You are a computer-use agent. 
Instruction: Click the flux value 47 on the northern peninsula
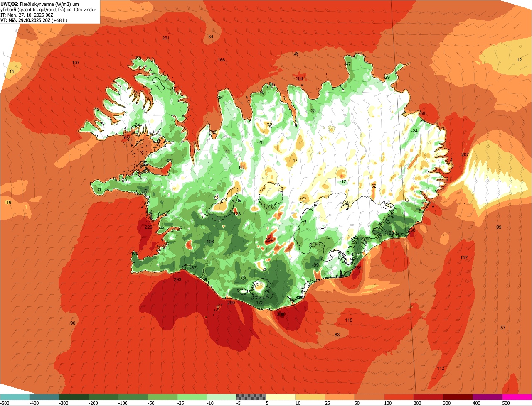coord(348,64)
